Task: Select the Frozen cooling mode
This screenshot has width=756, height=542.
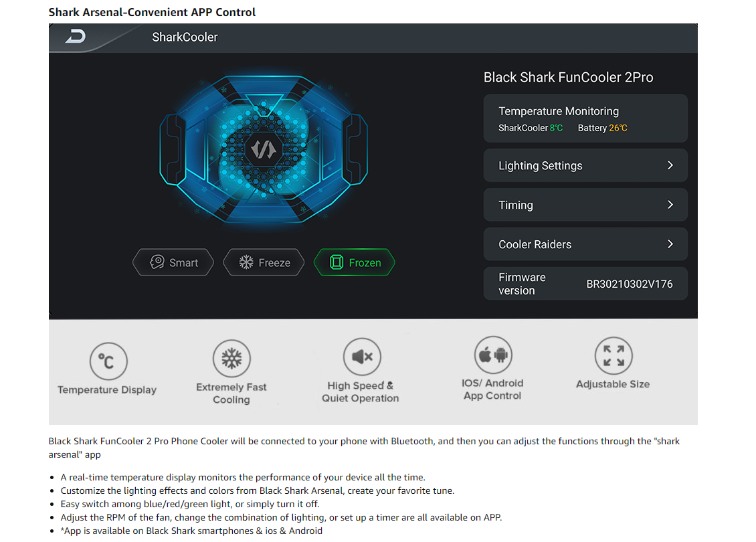Action: [x=355, y=262]
